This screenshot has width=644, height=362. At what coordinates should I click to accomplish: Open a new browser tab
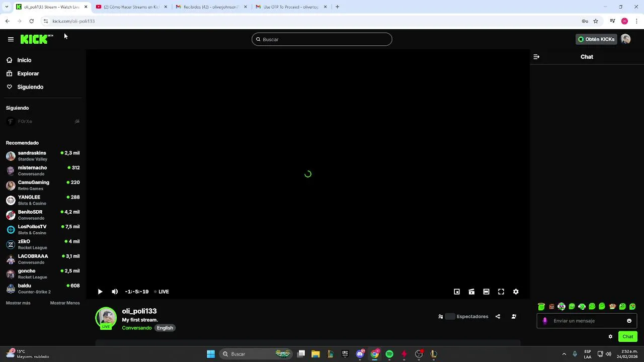click(337, 7)
